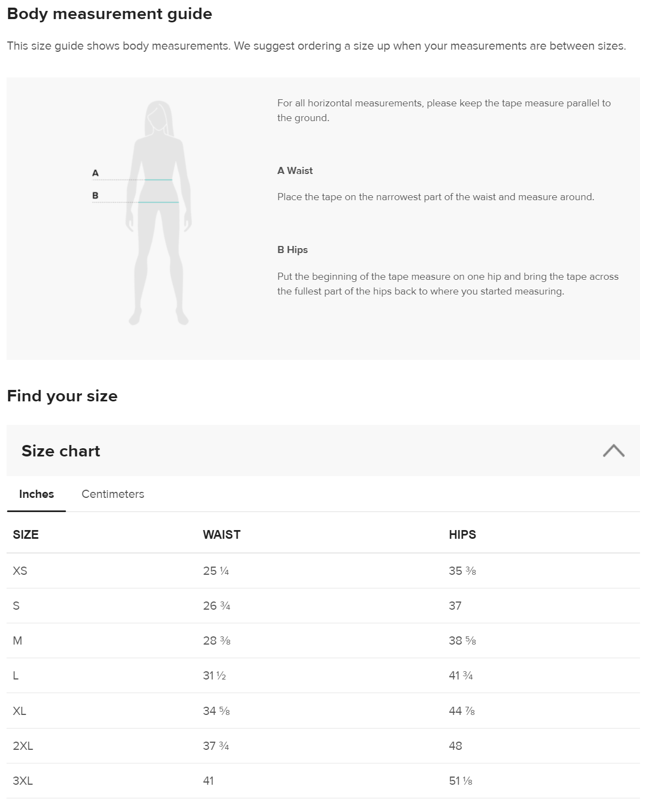Select the XS size row
This screenshot has width=646, height=812.
click(x=323, y=571)
